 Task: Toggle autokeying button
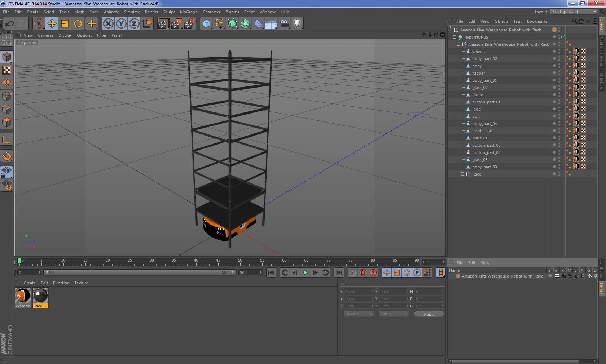(x=363, y=272)
